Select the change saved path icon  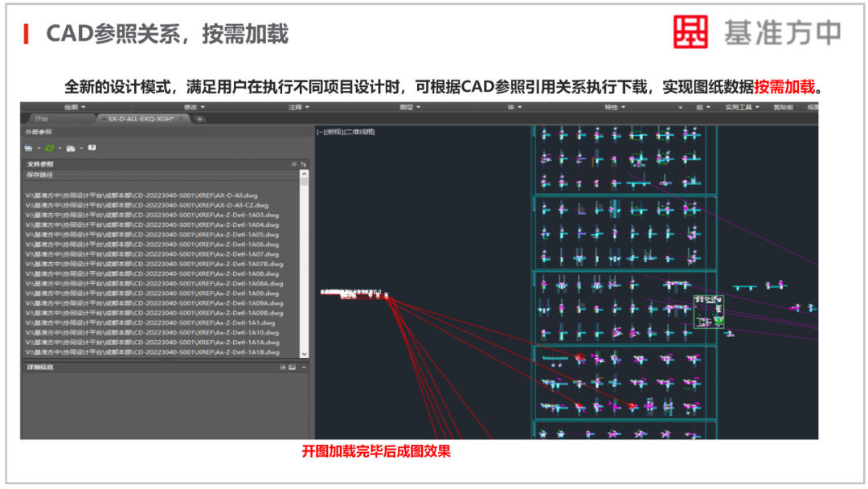coord(71,148)
